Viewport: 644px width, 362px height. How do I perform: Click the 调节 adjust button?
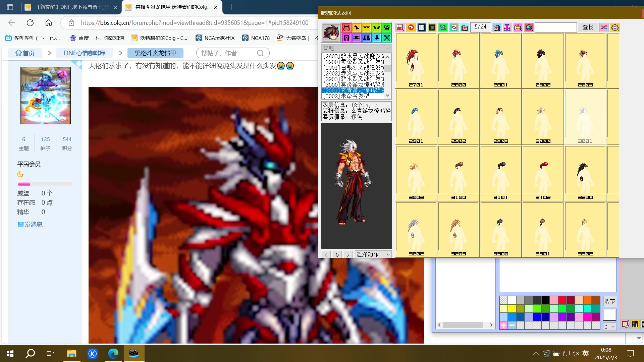tap(609, 301)
